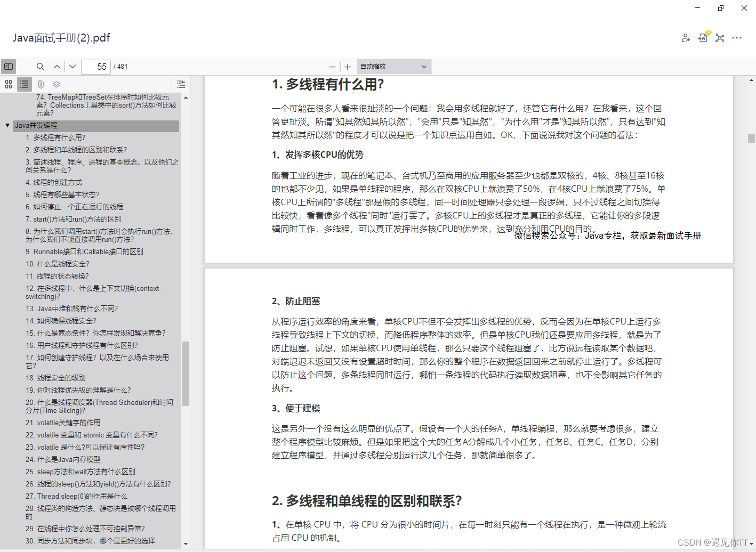Select the Java并发编程 outline heading
The height and width of the screenshot is (552, 756).
(x=96, y=125)
